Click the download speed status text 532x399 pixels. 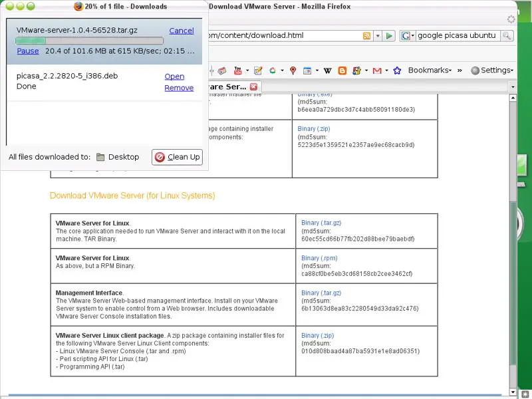pos(120,51)
